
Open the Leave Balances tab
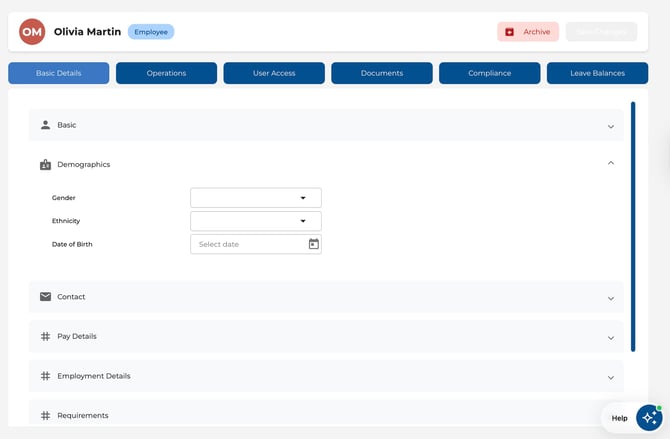597,73
